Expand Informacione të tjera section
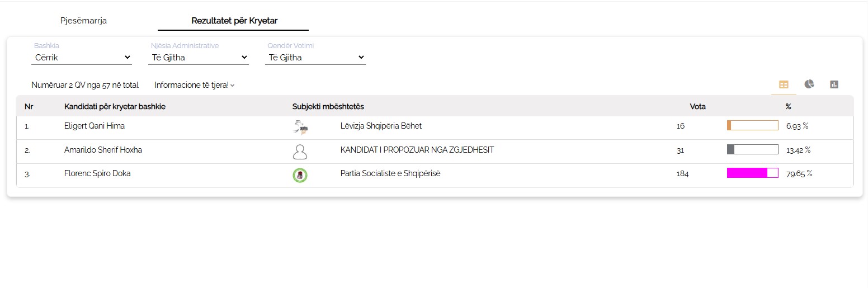This screenshot has height=288, width=868. point(194,85)
